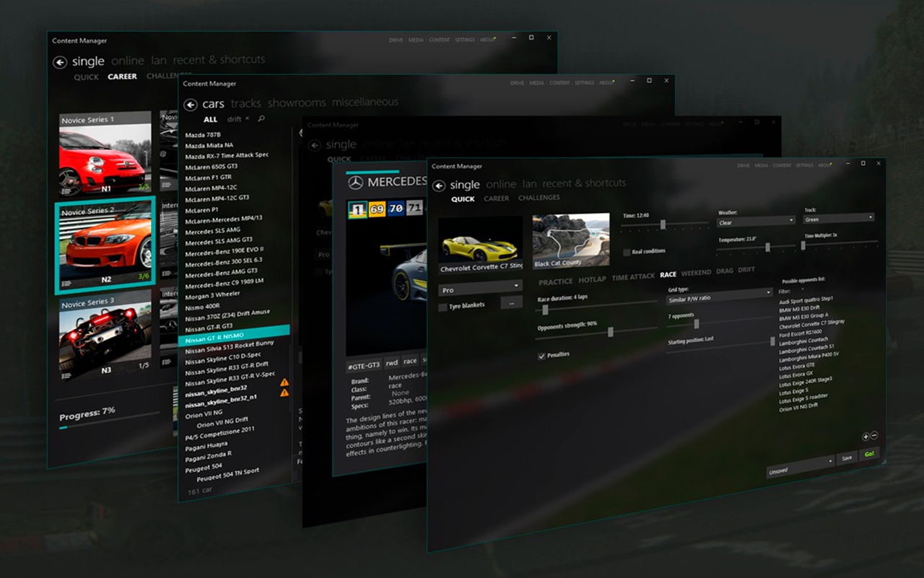Click the Time Multiplier slider handle

[x=803, y=245]
